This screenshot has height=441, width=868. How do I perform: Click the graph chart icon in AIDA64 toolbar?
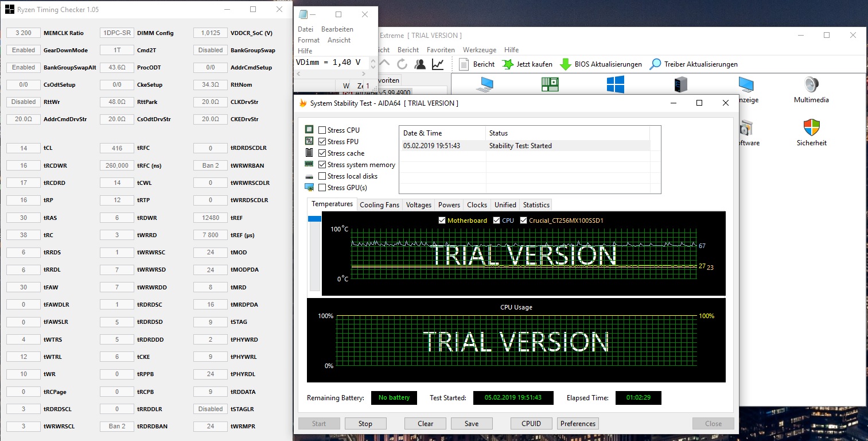438,64
